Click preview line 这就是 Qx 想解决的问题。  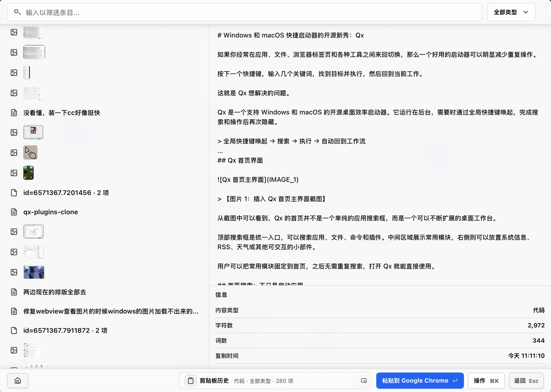pyautogui.click(x=255, y=93)
